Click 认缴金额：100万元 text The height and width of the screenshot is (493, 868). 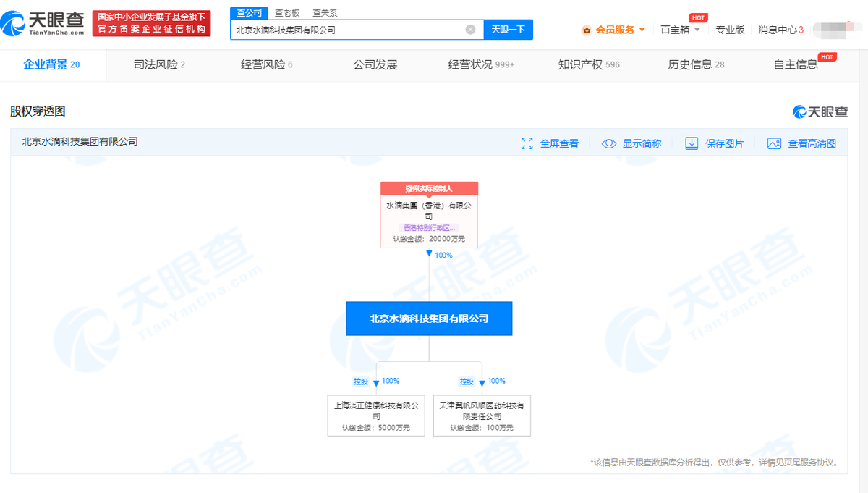[482, 428]
